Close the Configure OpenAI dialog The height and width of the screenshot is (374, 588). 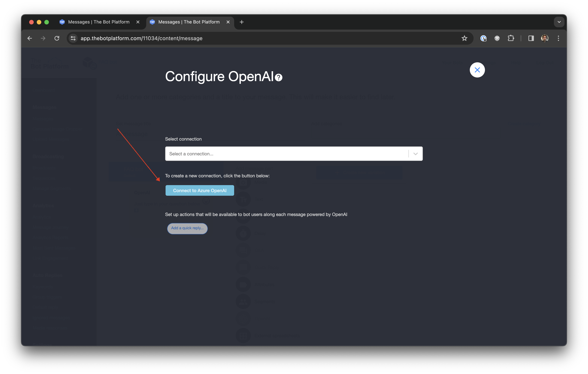(x=477, y=70)
